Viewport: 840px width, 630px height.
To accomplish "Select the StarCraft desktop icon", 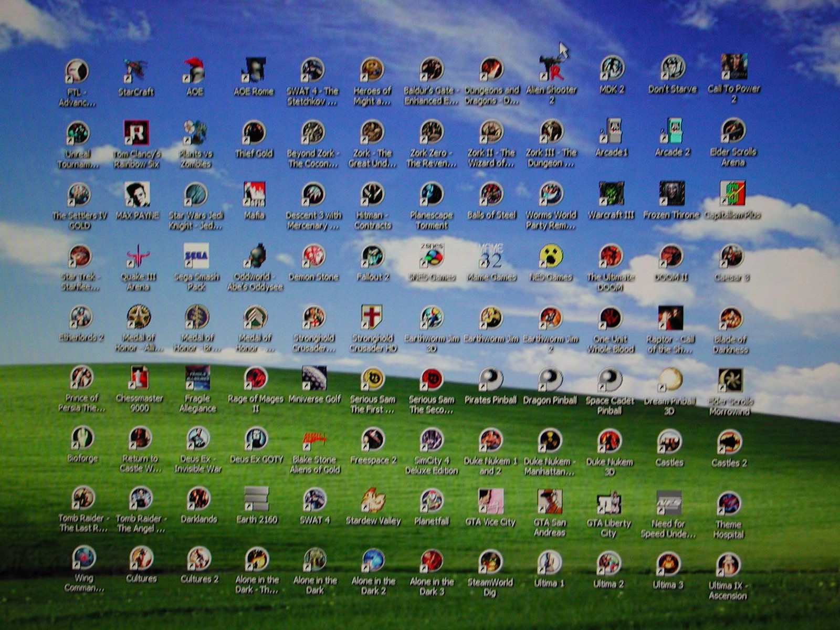I will 136,71.
